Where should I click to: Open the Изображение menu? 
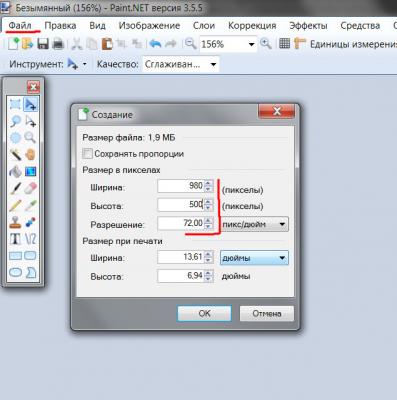(x=149, y=26)
